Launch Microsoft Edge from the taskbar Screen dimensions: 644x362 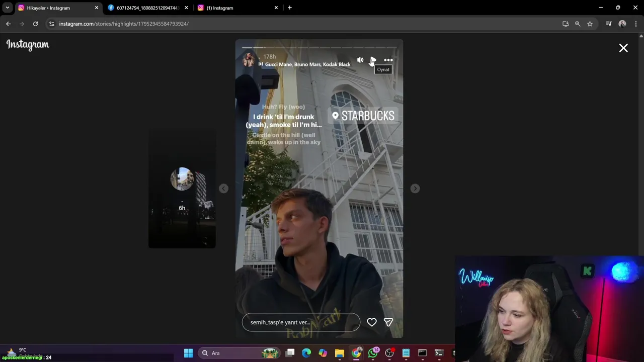pos(306,353)
